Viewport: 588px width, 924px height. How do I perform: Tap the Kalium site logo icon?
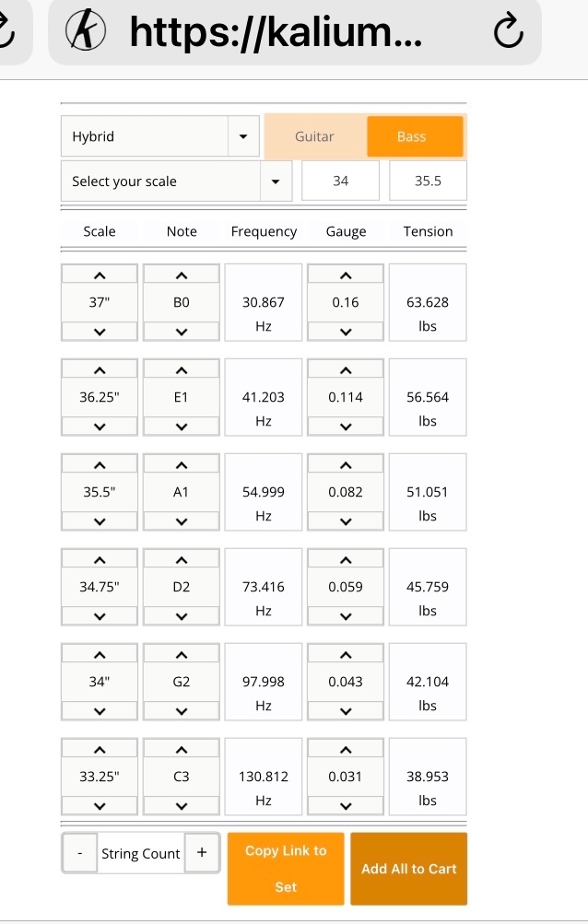pyautogui.click(x=86, y=30)
